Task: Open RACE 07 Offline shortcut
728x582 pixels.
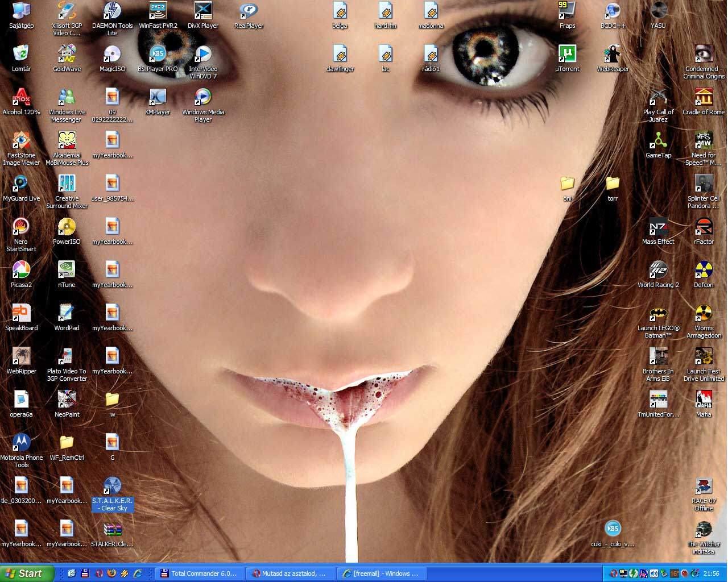Action: pyautogui.click(x=704, y=494)
